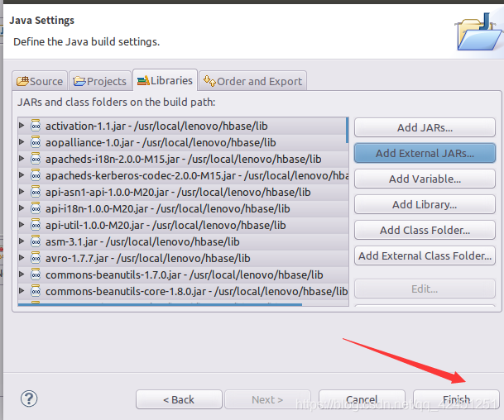Click the greyed Next > button
The image size is (504, 420).
pos(267,400)
